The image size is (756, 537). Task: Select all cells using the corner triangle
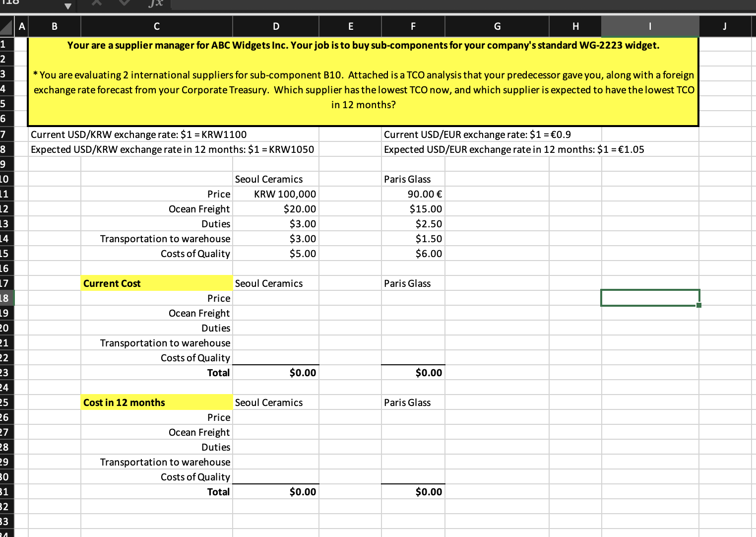6,26
